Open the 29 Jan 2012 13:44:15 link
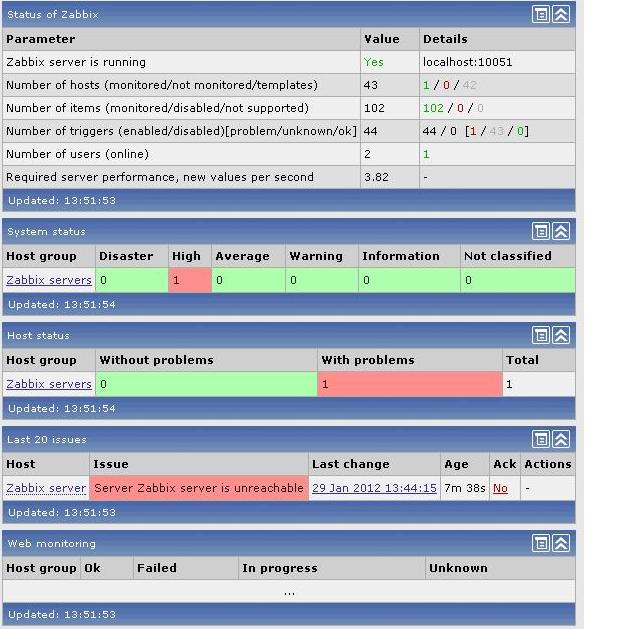Screen dimensions: 640x629 coord(374,488)
